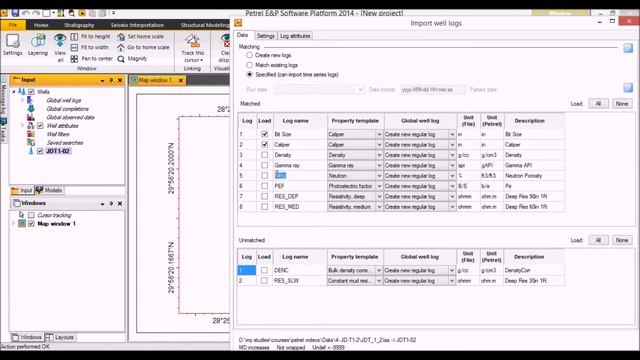Select JDT1-02 well in Input tree

click(58, 151)
